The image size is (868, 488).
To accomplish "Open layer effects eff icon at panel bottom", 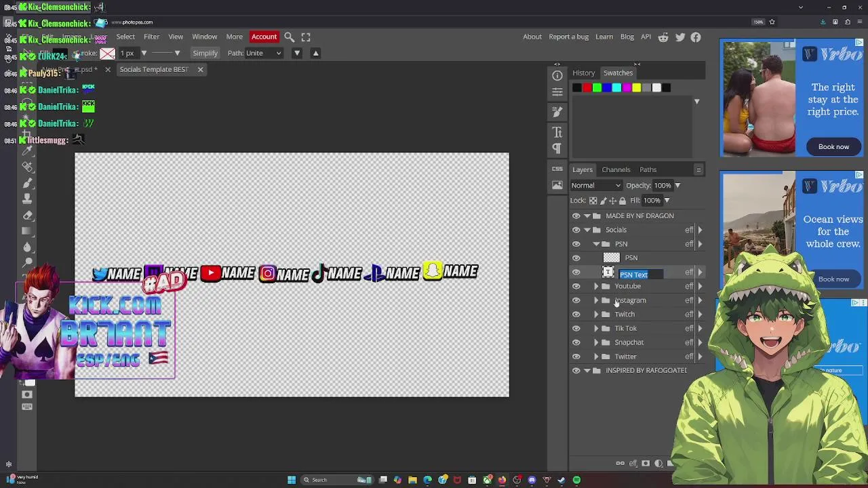I will point(633,464).
